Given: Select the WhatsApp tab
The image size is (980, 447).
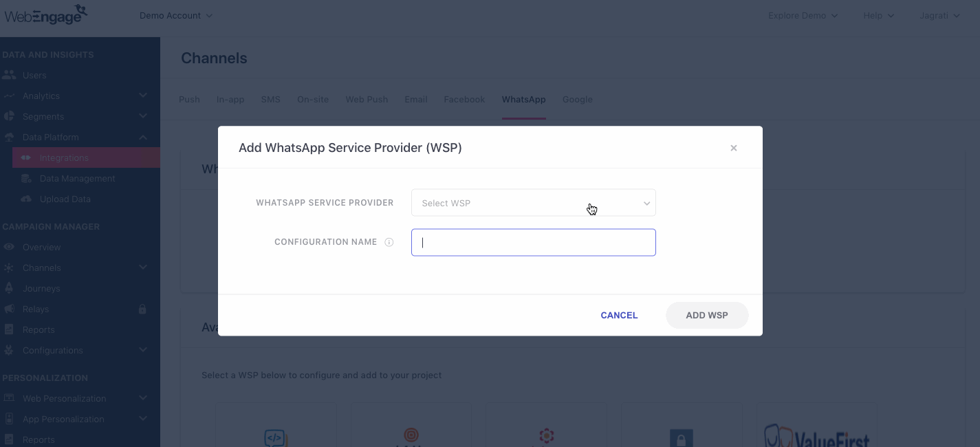Looking at the screenshot, I should coord(523,99).
